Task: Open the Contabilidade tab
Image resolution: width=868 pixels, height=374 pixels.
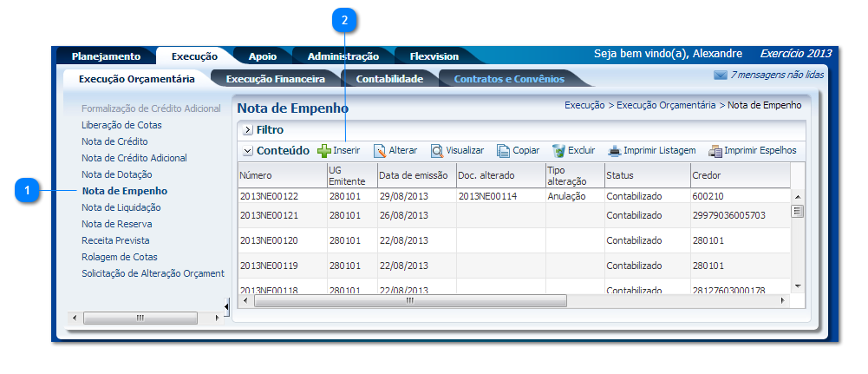Action: point(389,79)
